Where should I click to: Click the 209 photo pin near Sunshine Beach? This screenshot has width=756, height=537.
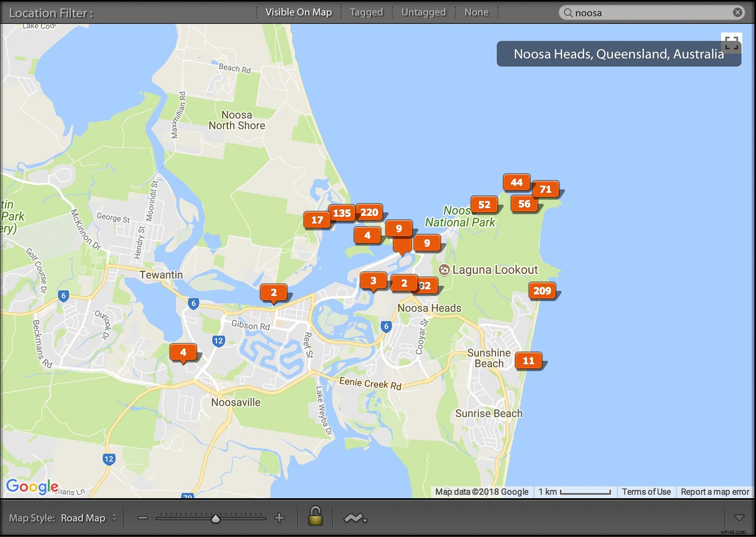point(541,290)
